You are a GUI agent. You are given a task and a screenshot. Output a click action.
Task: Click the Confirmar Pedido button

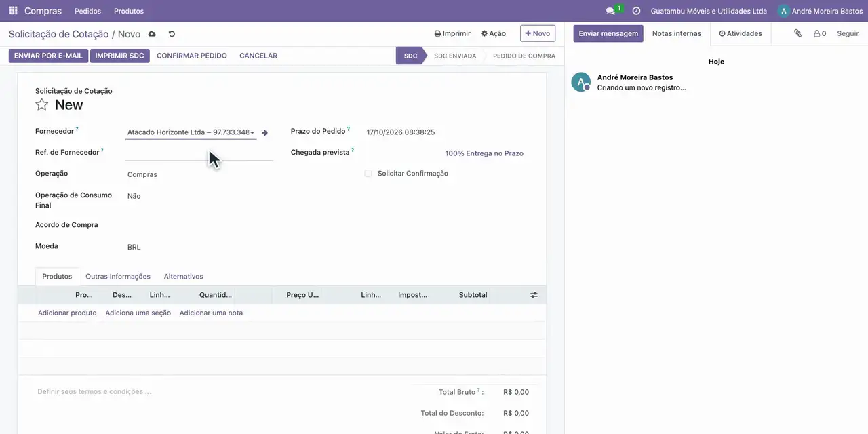click(x=192, y=56)
